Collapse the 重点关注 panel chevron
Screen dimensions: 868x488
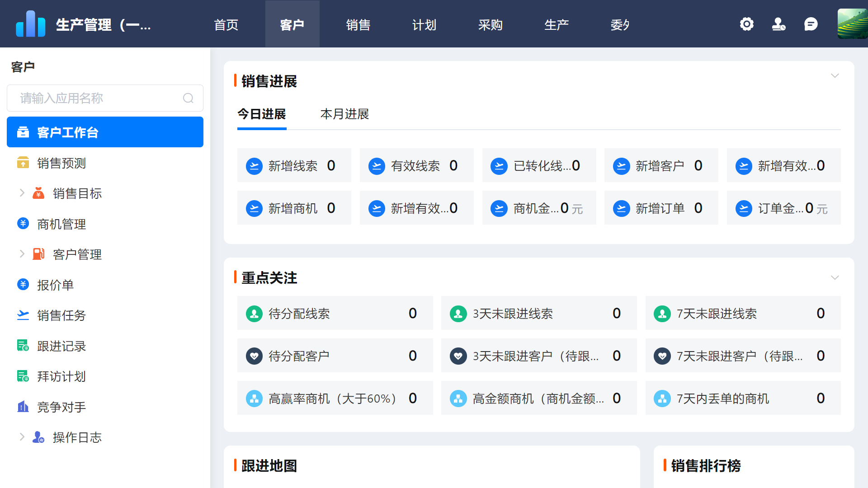(x=835, y=277)
